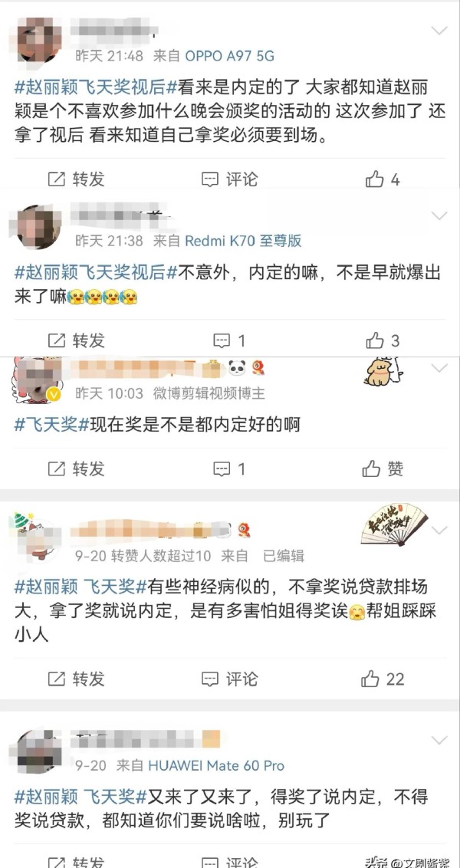Like the post with 4 likes
The width and height of the screenshot is (460, 868).
(383, 179)
